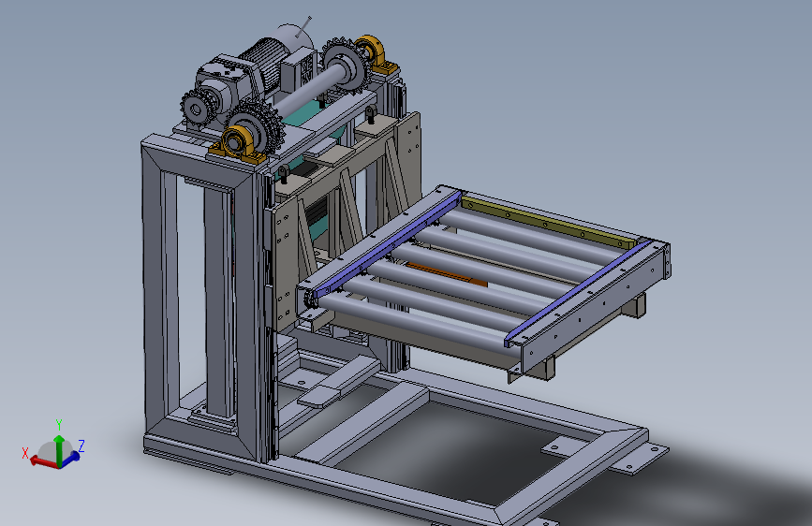Select the left blue guide rail on conveyor

(x=388, y=243)
